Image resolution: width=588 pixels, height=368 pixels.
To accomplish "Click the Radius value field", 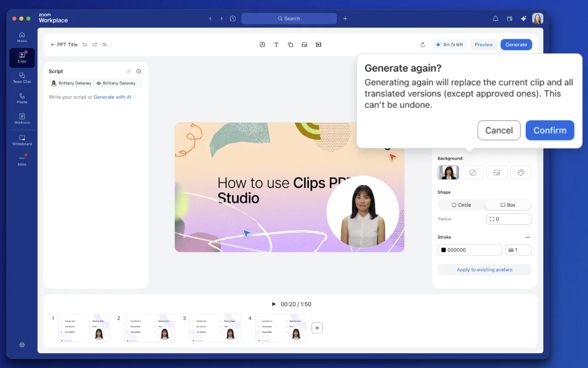I will click(x=509, y=219).
